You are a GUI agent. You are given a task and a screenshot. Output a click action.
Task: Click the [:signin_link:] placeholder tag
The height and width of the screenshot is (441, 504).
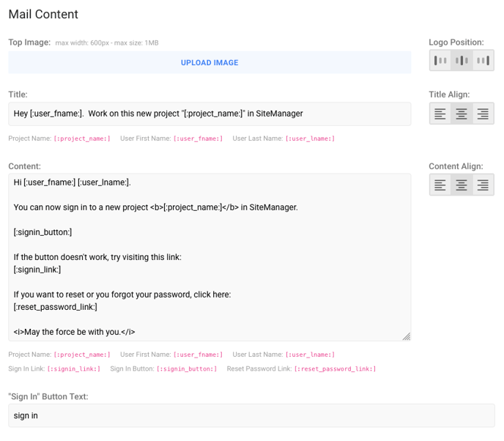pos(73,368)
